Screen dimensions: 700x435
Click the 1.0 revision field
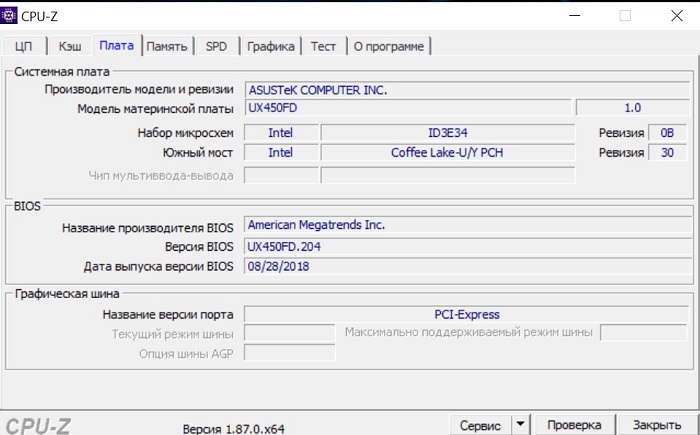[x=633, y=108]
